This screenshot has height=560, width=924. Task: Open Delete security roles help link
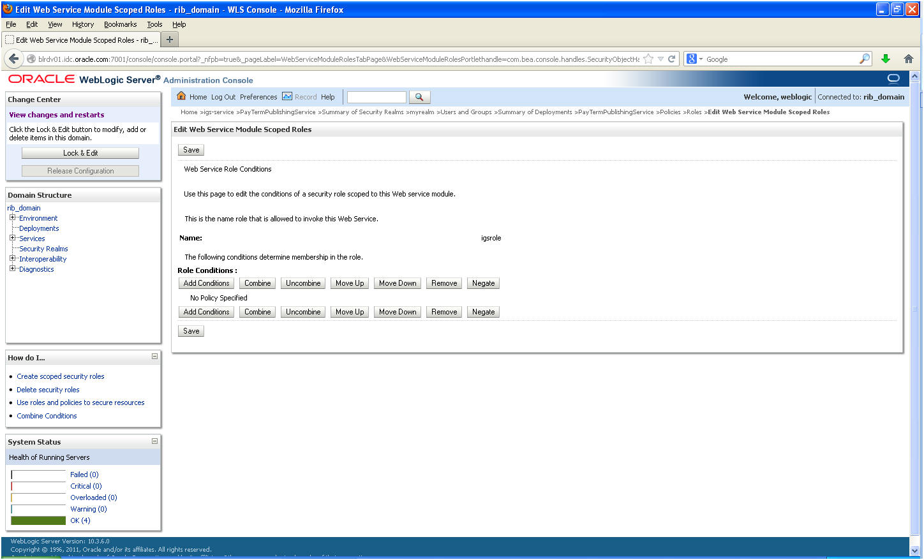48,390
